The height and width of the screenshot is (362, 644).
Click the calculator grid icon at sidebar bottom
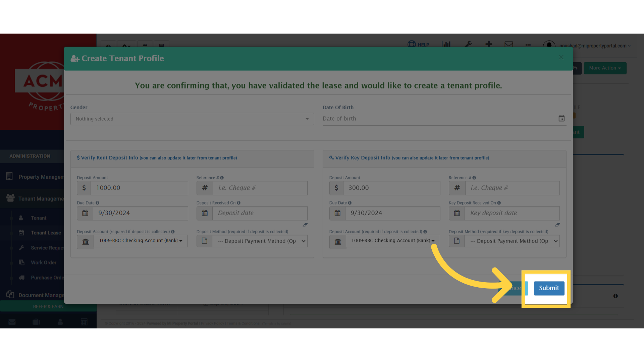pos(84,322)
